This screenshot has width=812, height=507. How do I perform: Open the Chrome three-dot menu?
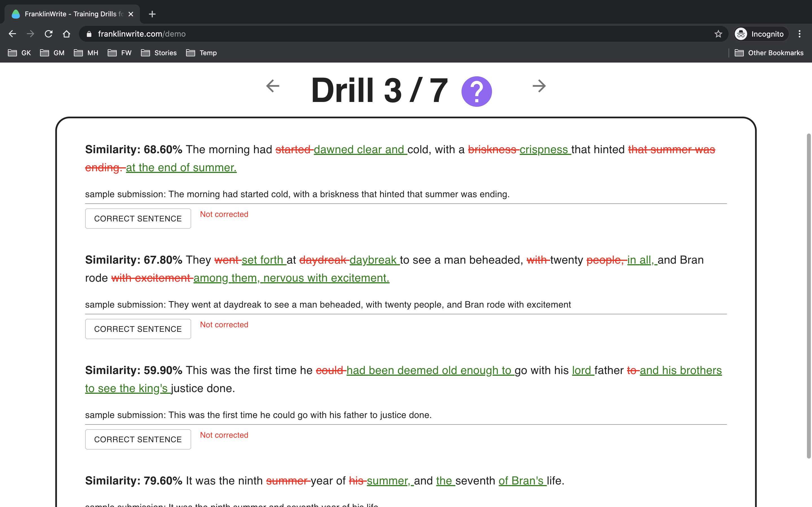pos(799,34)
